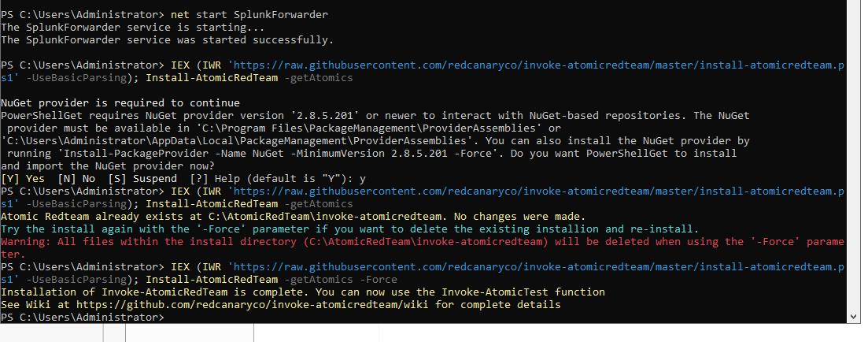The height and width of the screenshot is (342, 868).
Task: Click 'Installation of Invoke-AtomicRedTeam is complete' line
Action: tap(303, 292)
